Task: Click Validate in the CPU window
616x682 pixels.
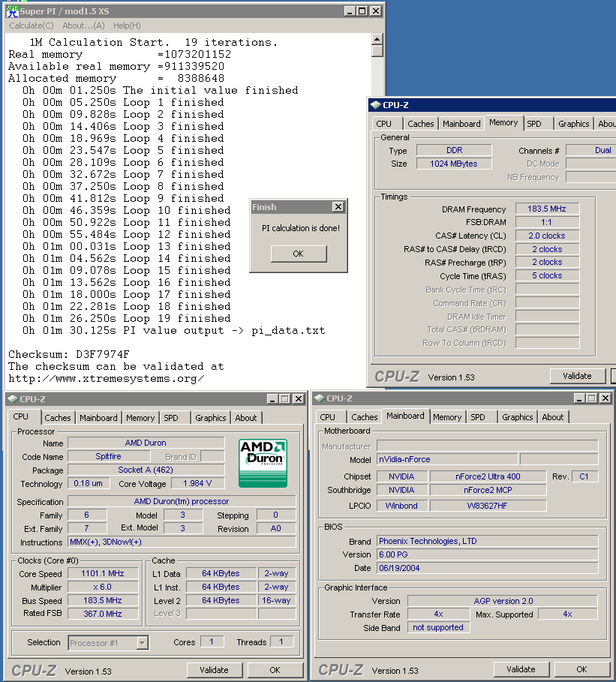Action: [x=214, y=670]
